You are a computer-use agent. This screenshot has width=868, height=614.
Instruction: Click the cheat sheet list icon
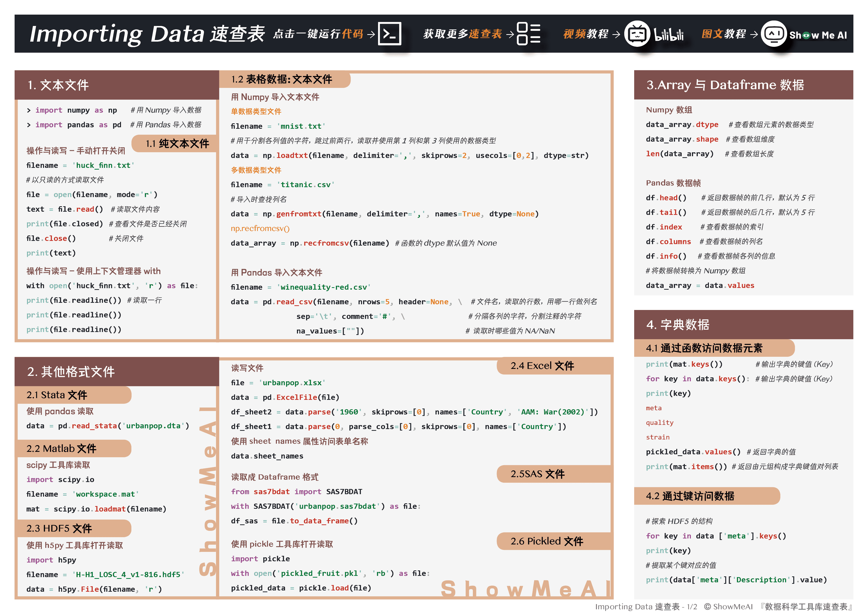pos(528,34)
